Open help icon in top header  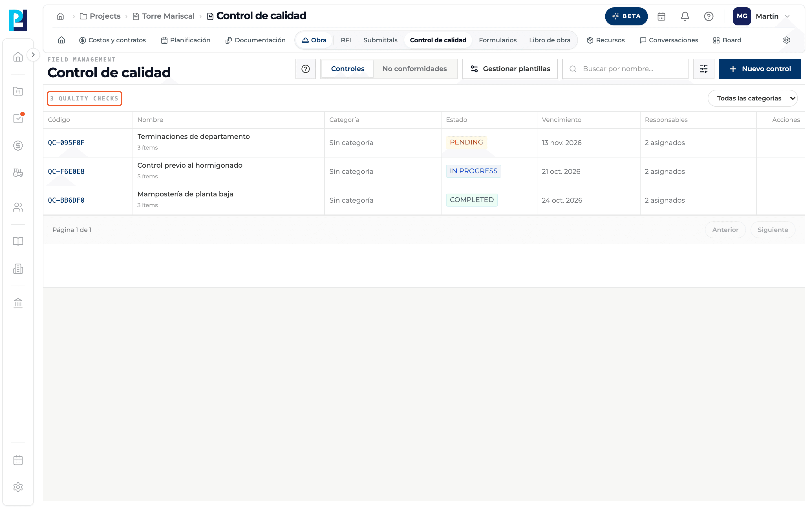(709, 16)
